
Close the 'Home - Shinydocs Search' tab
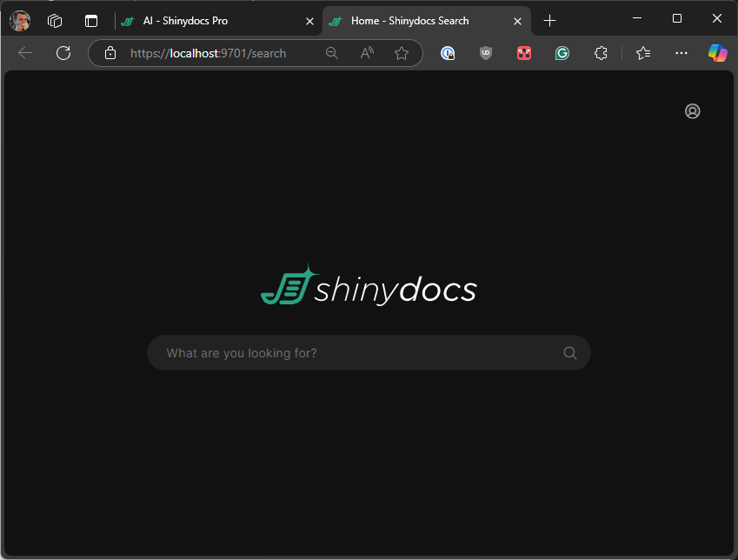click(518, 21)
